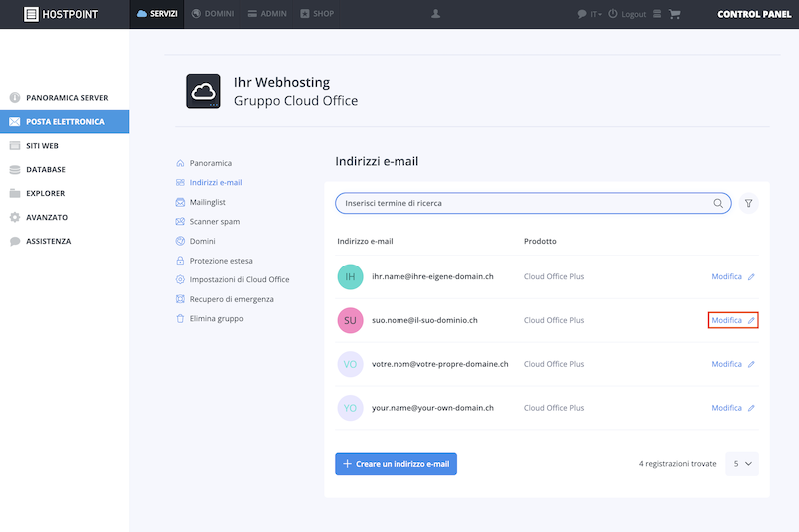Open Panoramica in the submenu
This screenshot has height=532, width=799.
[x=204, y=163]
